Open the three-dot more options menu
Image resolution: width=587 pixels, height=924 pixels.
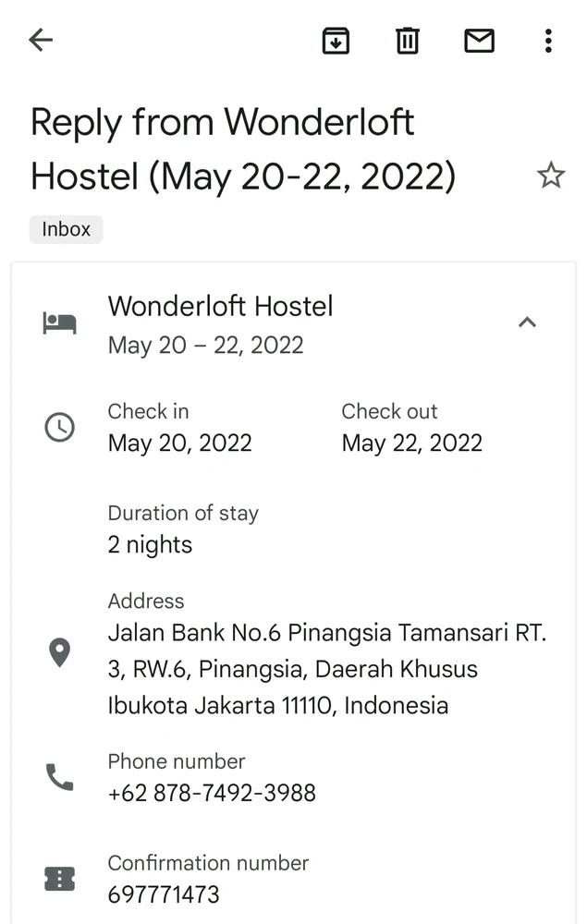click(x=548, y=41)
